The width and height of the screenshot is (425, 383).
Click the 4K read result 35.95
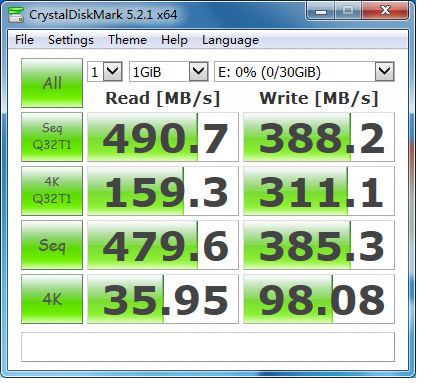tap(163, 299)
